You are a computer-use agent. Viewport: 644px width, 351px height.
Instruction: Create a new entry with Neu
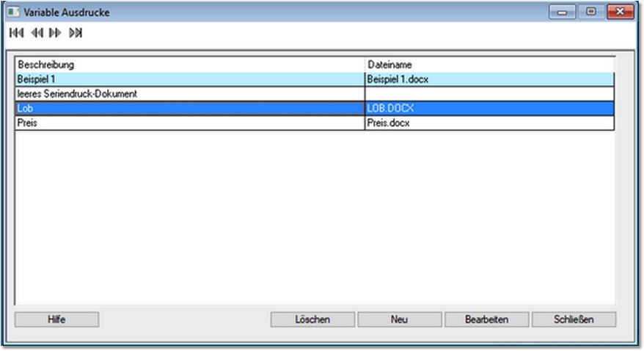point(399,319)
